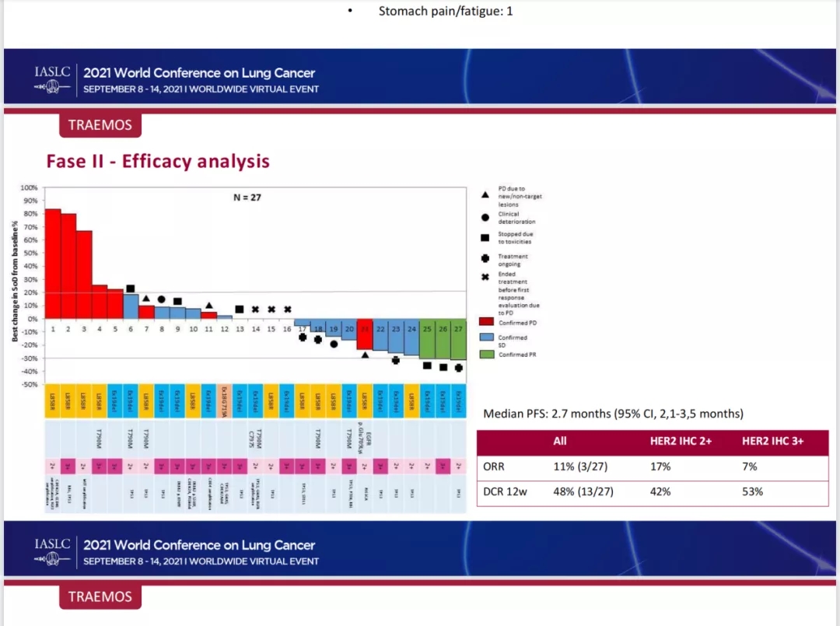
Task: Click the red Confirmed PD legend swatch
Action: [485, 322]
